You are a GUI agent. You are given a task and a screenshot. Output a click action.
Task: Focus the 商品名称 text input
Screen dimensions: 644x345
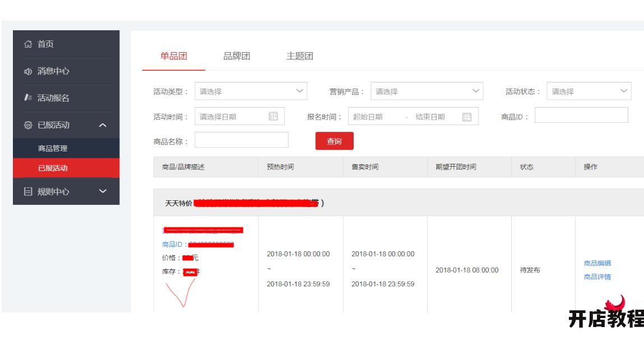coord(242,140)
